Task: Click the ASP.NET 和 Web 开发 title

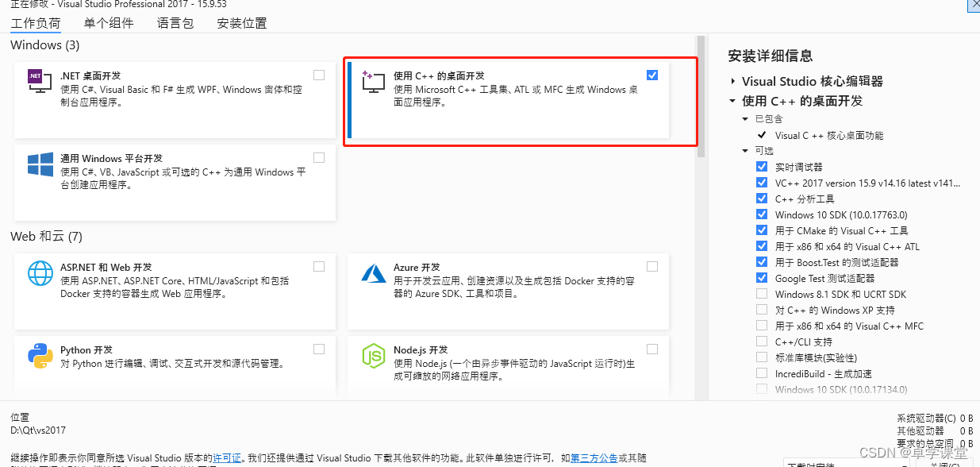Action: tap(106, 268)
